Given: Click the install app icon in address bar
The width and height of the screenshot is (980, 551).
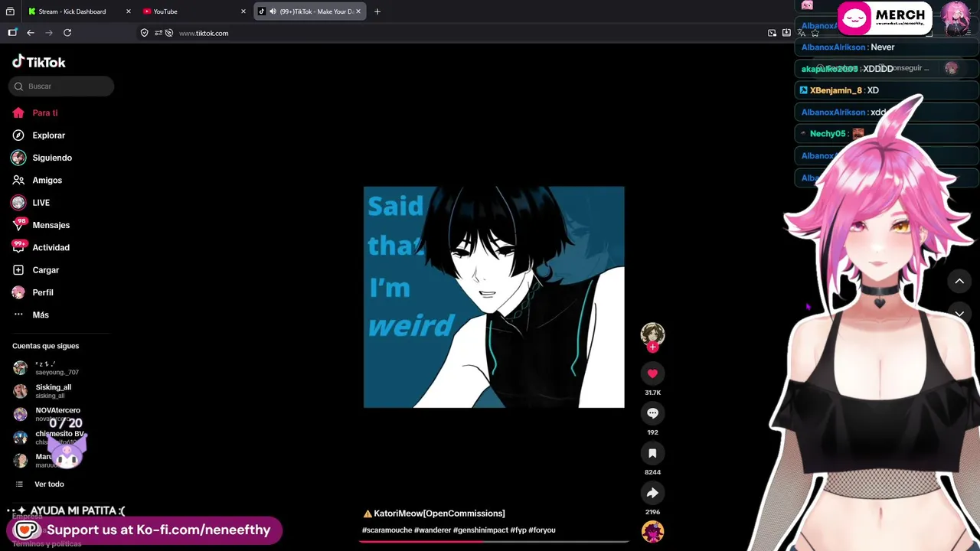Looking at the screenshot, I should point(786,33).
